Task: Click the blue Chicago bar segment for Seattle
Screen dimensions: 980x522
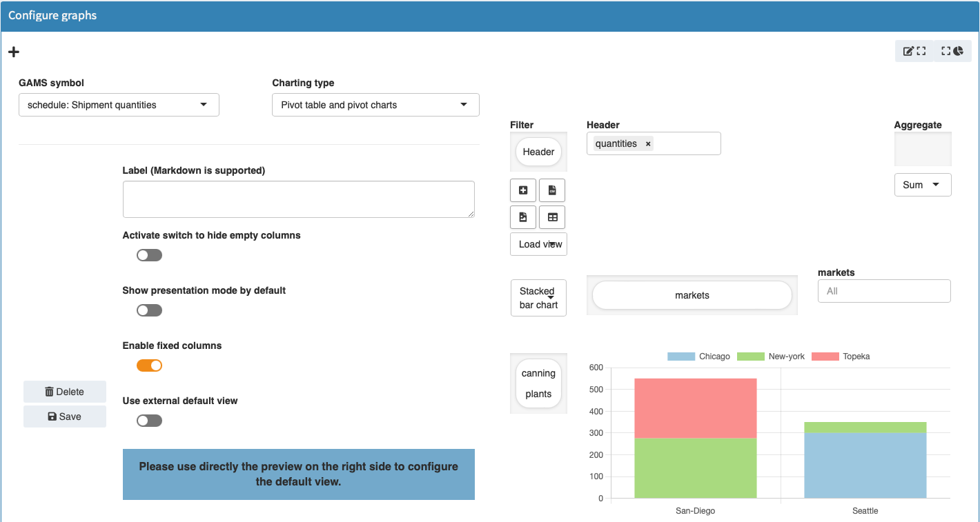Action: tap(865, 465)
